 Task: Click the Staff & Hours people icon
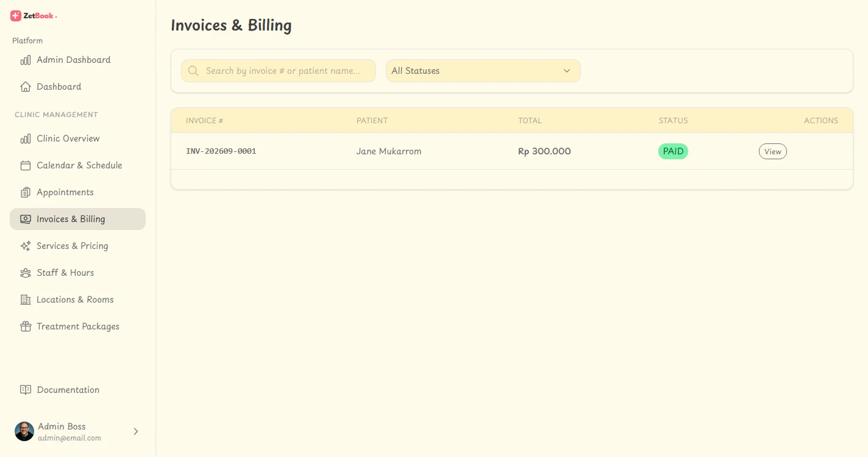[26, 273]
